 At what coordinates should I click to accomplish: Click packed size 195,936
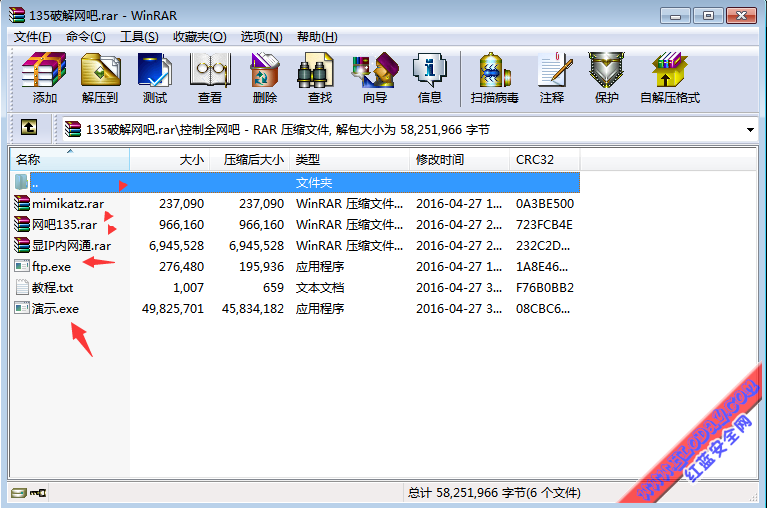click(262, 266)
